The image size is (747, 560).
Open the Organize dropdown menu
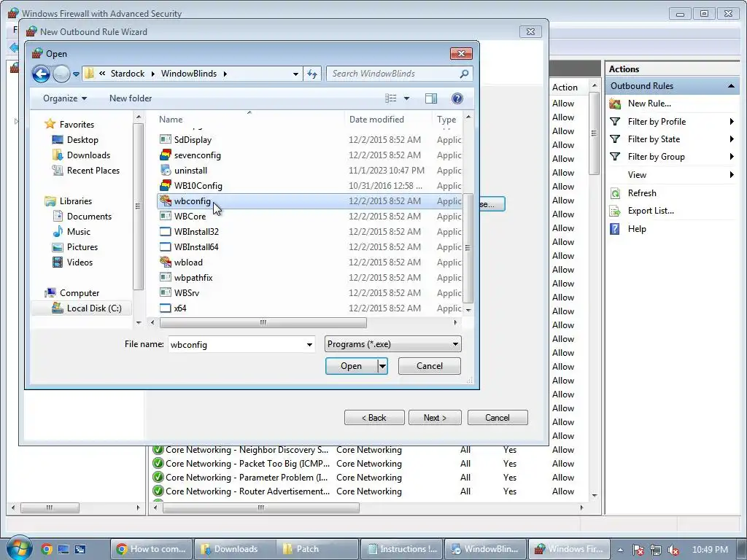click(65, 98)
